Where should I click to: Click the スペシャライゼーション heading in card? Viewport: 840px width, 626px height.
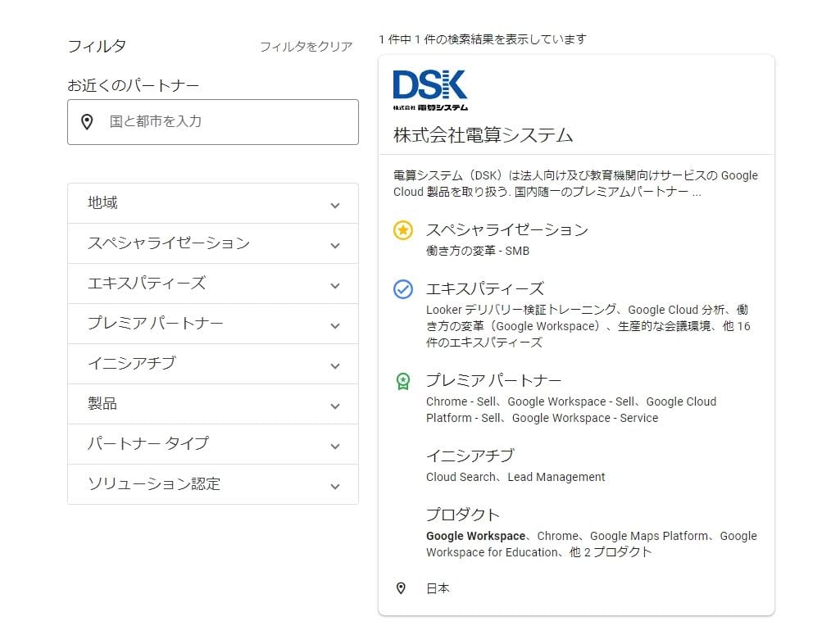click(506, 230)
